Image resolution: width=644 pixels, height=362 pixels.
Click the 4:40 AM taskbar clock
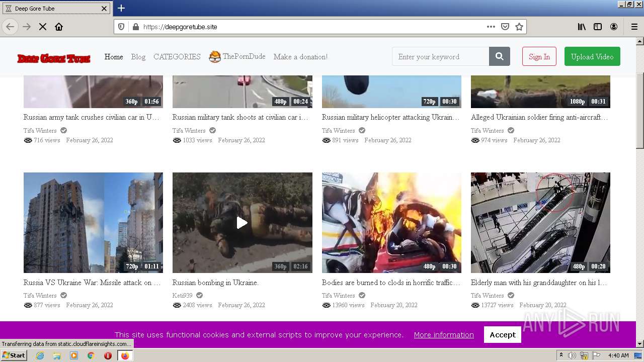coord(618,355)
